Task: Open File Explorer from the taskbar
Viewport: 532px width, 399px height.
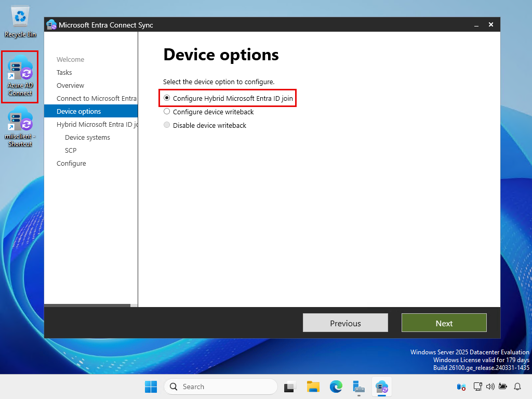Action: coord(313,387)
